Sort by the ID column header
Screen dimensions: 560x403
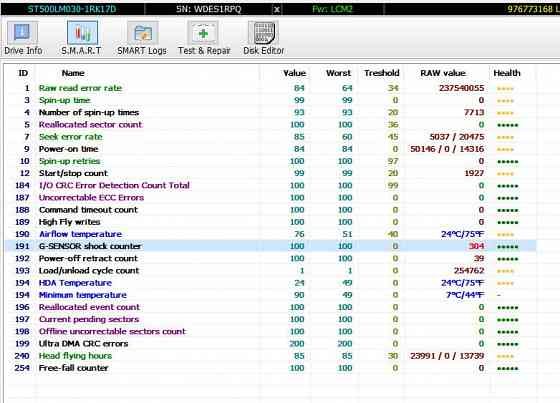[x=23, y=73]
